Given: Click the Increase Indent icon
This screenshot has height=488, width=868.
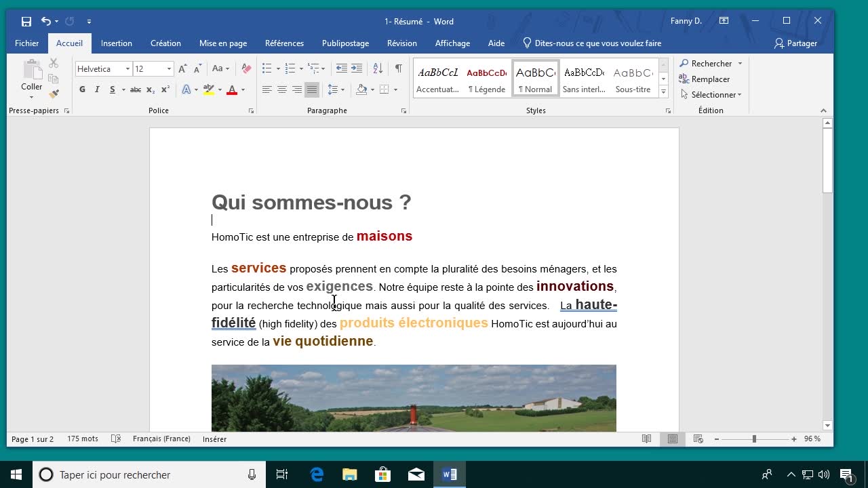Looking at the screenshot, I should (357, 68).
